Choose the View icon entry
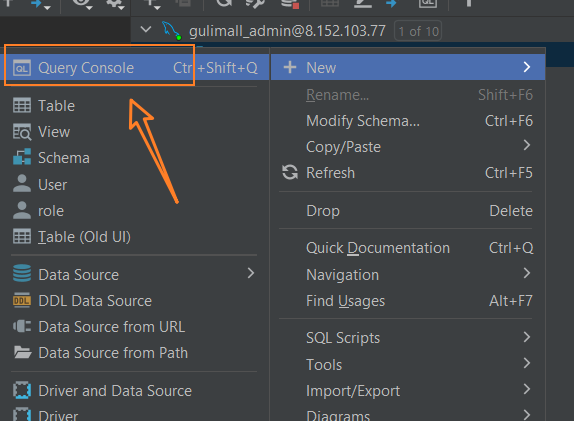The width and height of the screenshot is (574, 421). [22, 132]
